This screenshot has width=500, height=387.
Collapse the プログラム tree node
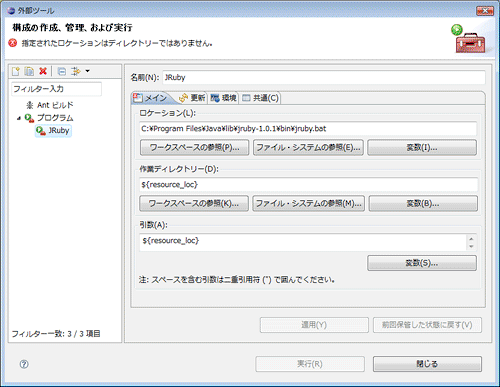click(x=19, y=118)
